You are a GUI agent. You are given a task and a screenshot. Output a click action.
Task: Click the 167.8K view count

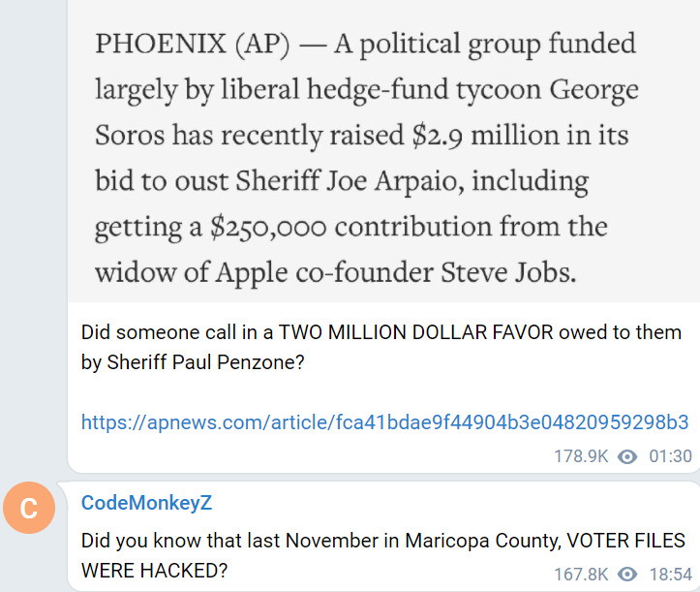[581, 575]
